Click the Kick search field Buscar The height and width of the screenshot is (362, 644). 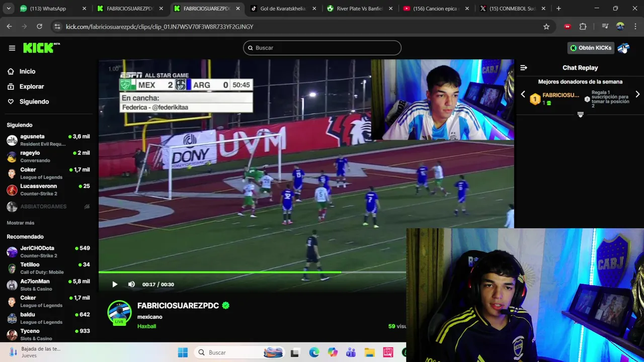coord(322,48)
